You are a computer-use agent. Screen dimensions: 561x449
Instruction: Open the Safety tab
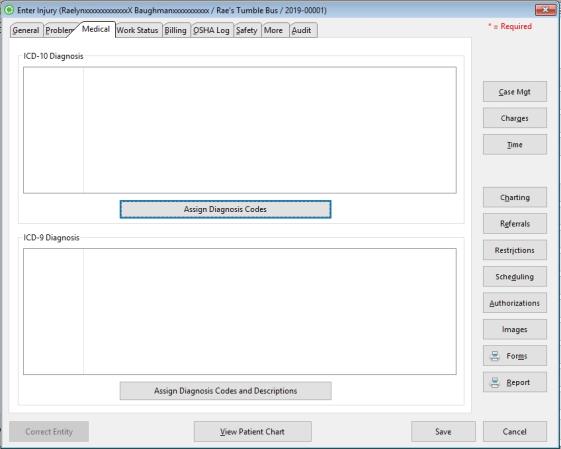pos(247,30)
